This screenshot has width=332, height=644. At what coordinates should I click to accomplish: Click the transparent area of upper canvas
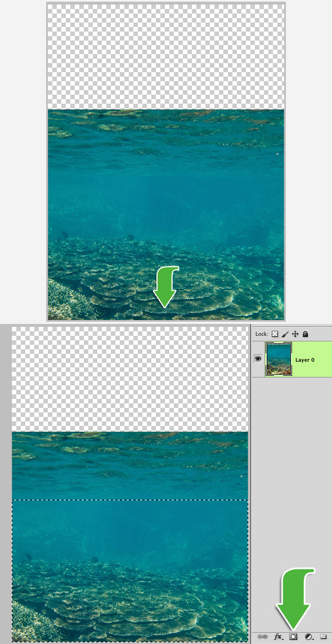point(166,56)
